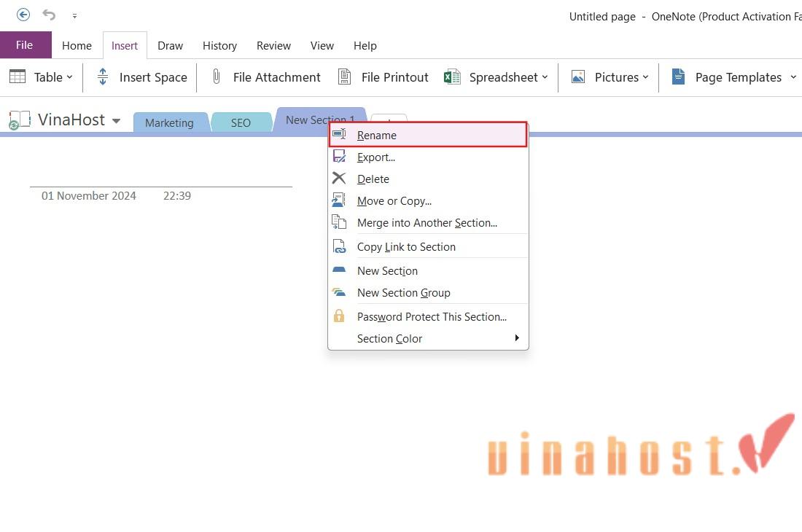Click the File Attachment label
802x532 pixels.
(277, 77)
